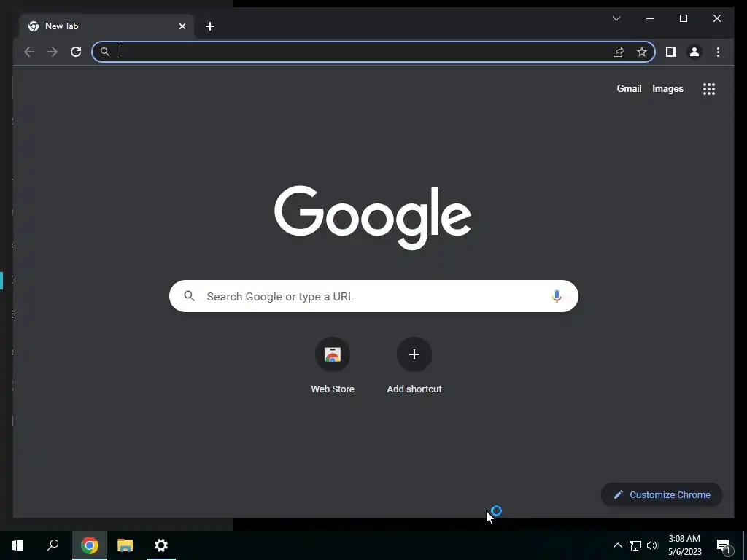
Task: Open the volume speaker tray icon
Action: [x=652, y=545]
